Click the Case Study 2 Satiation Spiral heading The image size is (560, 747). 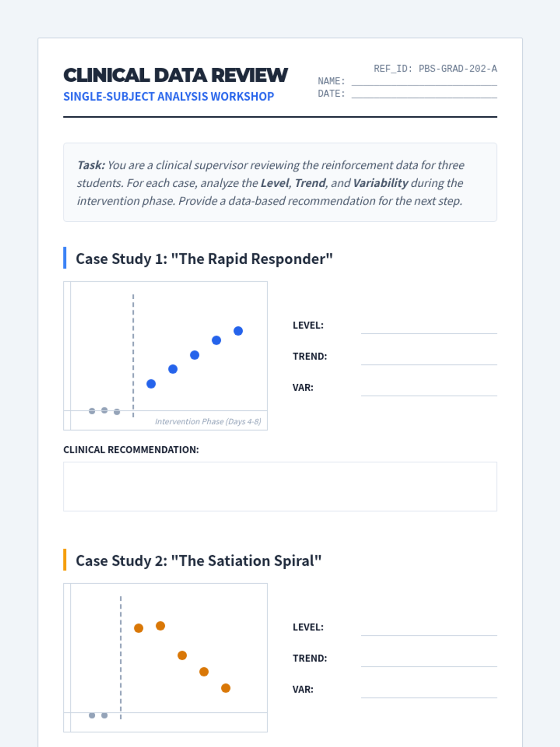pos(199,561)
